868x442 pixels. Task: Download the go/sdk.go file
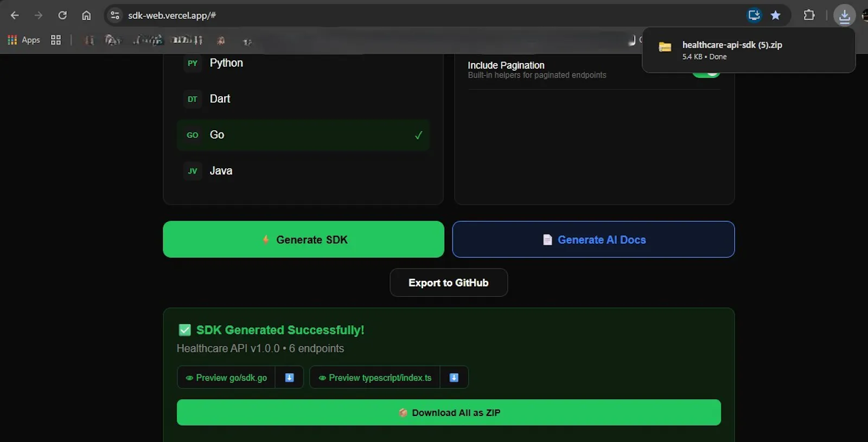coord(289,377)
